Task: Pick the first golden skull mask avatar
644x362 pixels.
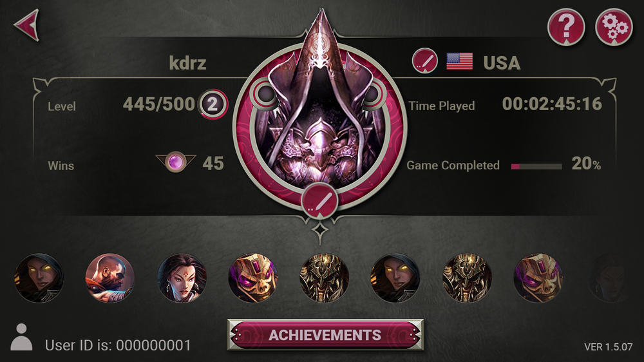Action: coord(252,278)
